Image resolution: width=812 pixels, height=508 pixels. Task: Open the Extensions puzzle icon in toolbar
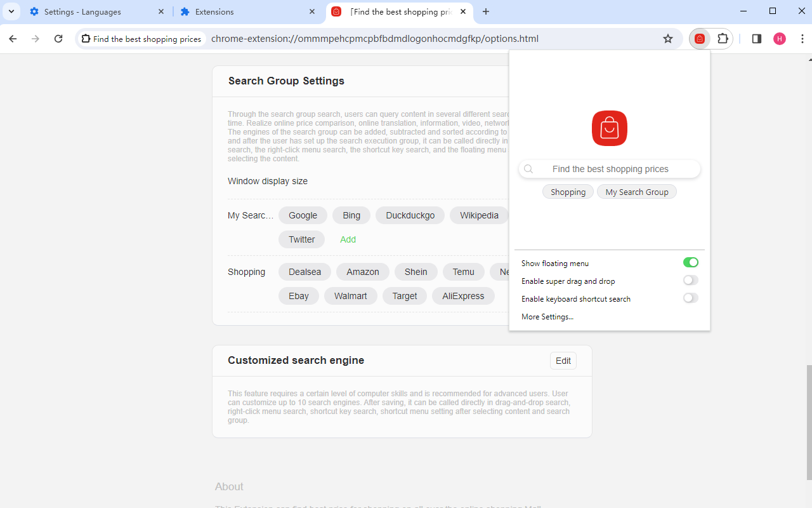pyautogui.click(x=723, y=39)
